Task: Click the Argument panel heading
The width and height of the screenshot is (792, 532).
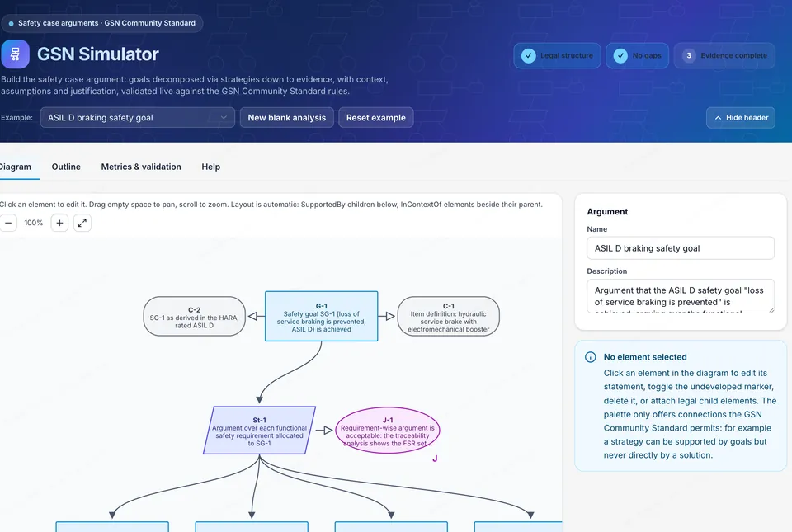Action: pyautogui.click(x=607, y=211)
